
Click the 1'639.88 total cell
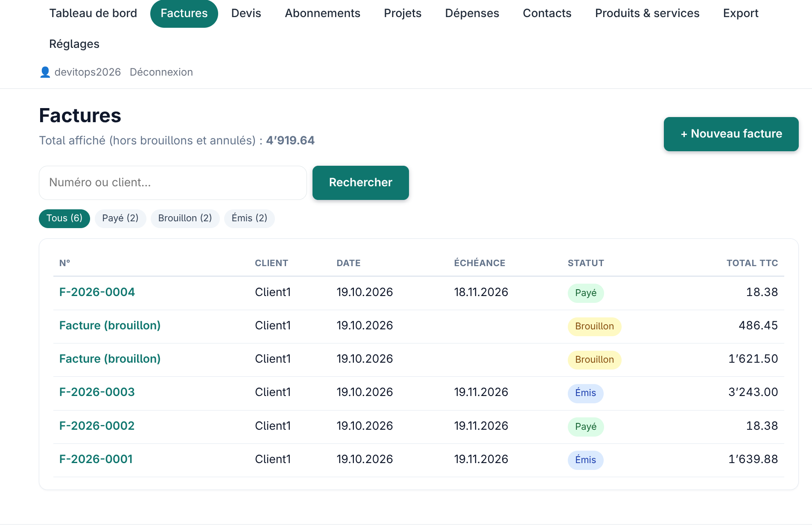753,459
